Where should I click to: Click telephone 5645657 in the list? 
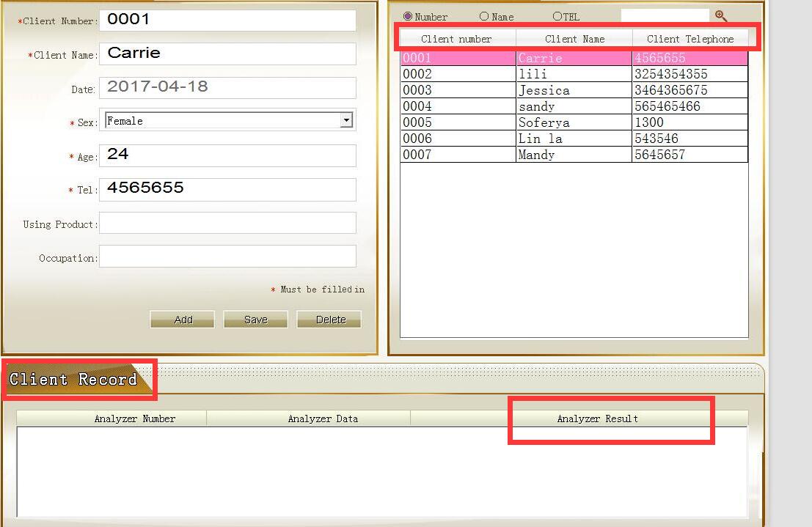pos(660,154)
